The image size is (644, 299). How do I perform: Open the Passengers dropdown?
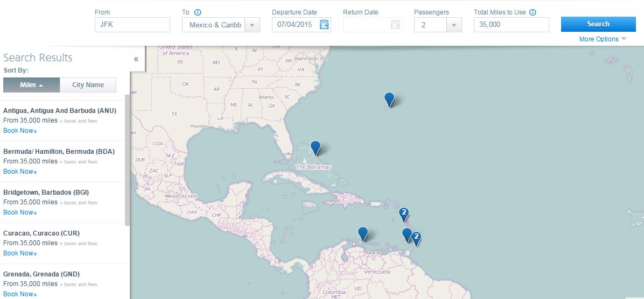(454, 25)
